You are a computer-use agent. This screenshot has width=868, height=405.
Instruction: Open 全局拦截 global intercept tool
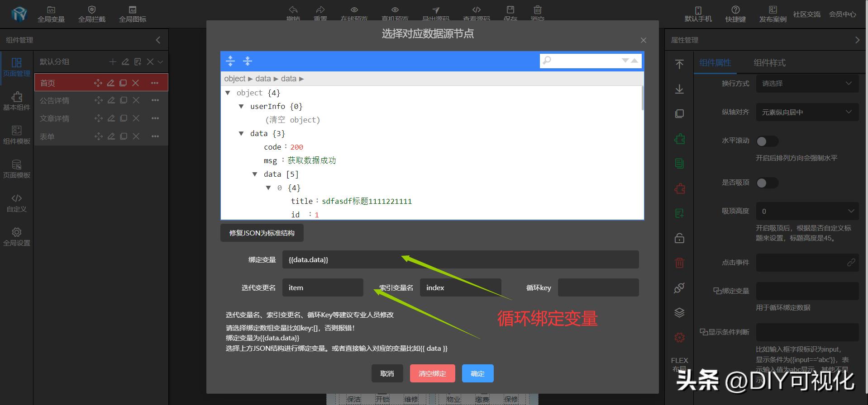(92, 14)
